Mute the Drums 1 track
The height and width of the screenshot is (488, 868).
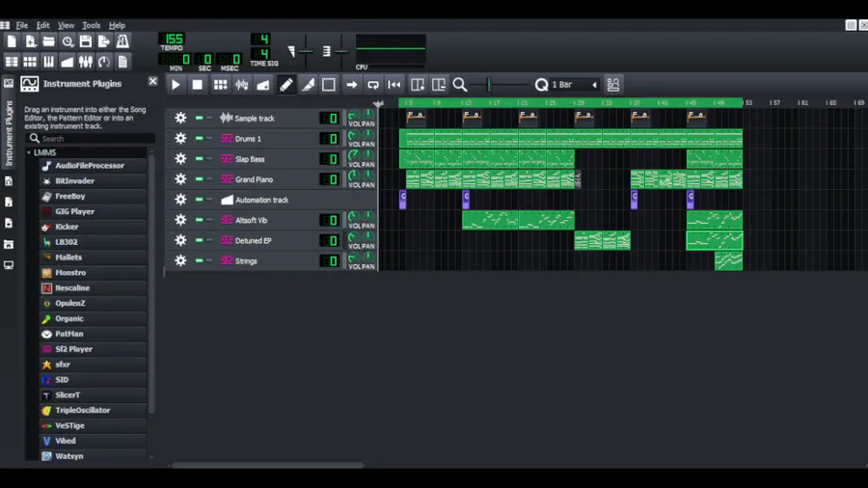tap(199, 138)
